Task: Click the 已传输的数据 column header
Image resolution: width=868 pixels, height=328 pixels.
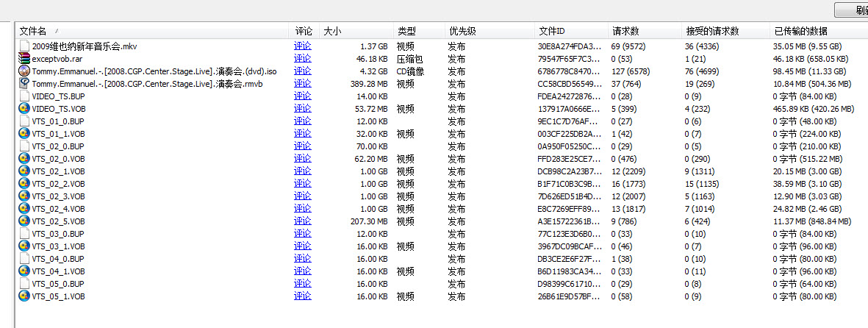Action: [800, 31]
